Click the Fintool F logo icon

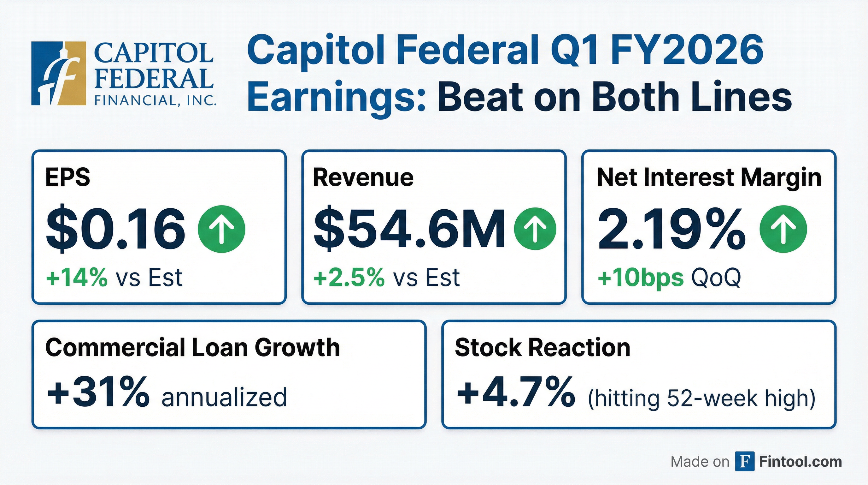[744, 461]
